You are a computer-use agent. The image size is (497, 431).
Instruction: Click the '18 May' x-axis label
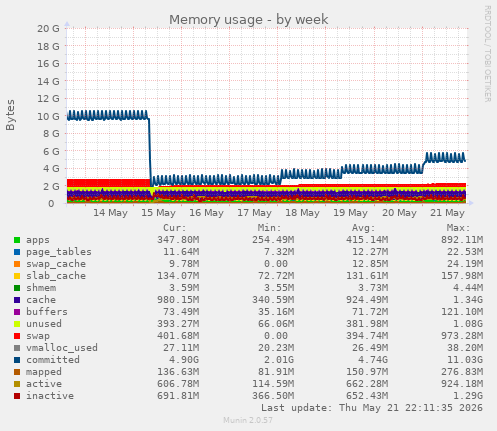click(302, 213)
